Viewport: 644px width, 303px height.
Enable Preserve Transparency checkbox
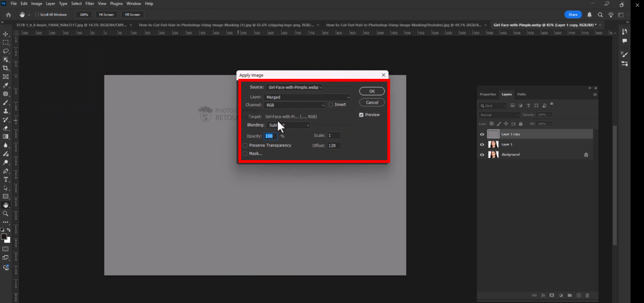tap(245, 146)
